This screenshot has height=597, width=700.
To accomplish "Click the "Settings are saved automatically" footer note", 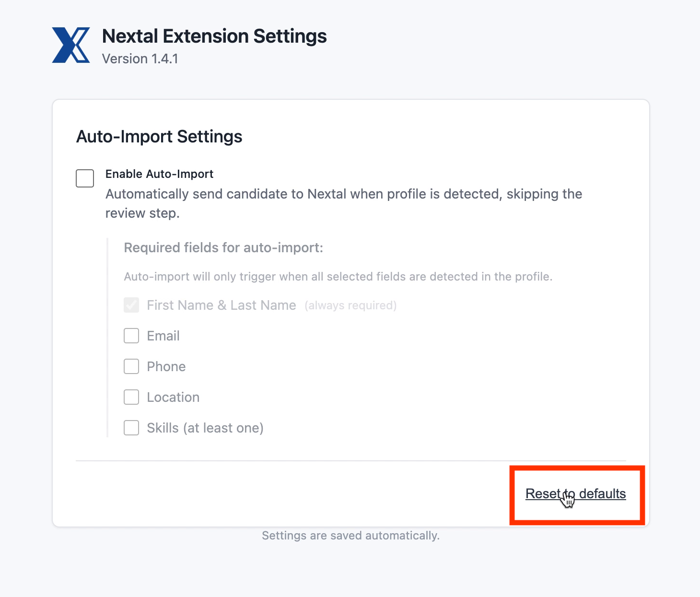I will (x=350, y=536).
